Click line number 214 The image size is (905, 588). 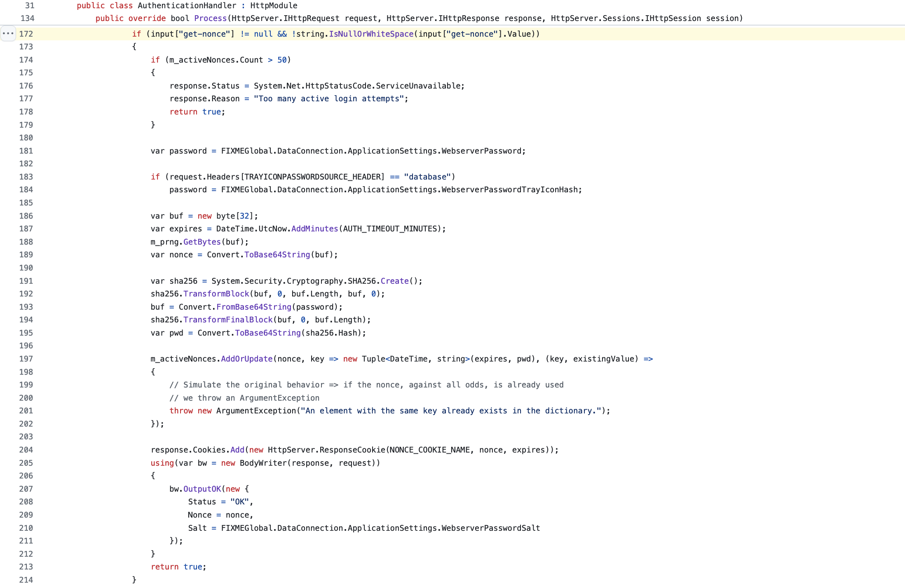click(26, 580)
